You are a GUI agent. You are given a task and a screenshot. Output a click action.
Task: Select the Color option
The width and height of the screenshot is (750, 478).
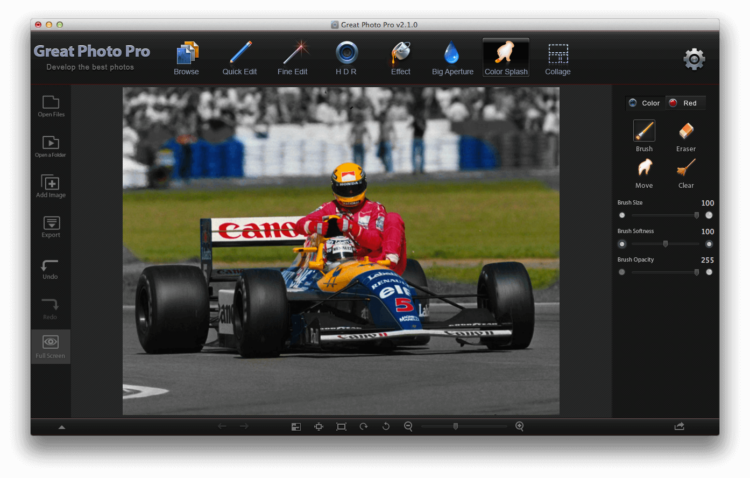[644, 103]
